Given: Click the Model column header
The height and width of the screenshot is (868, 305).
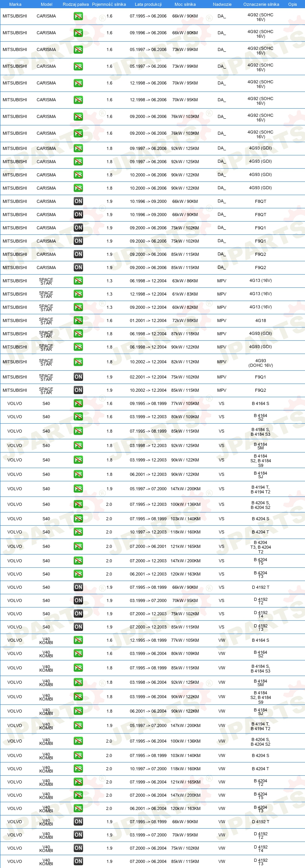Looking at the screenshot, I should click(x=47, y=4).
